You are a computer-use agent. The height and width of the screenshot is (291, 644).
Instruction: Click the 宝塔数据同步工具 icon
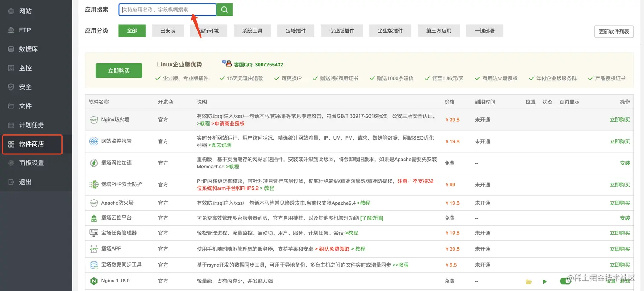pyautogui.click(x=94, y=265)
